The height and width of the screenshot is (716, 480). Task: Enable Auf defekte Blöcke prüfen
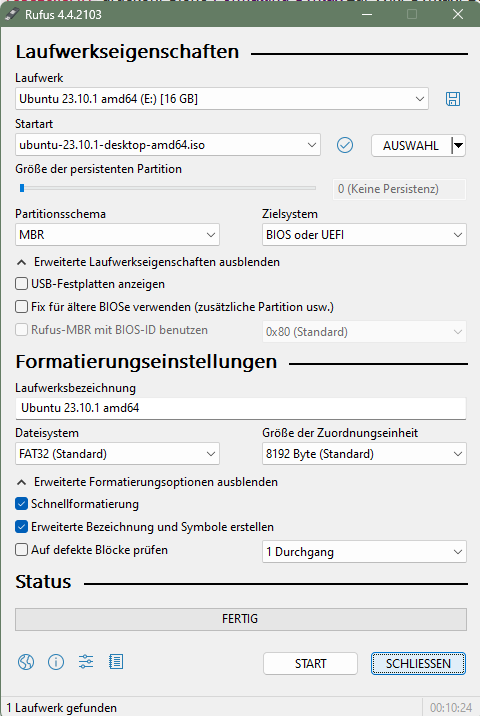[x=21, y=549]
